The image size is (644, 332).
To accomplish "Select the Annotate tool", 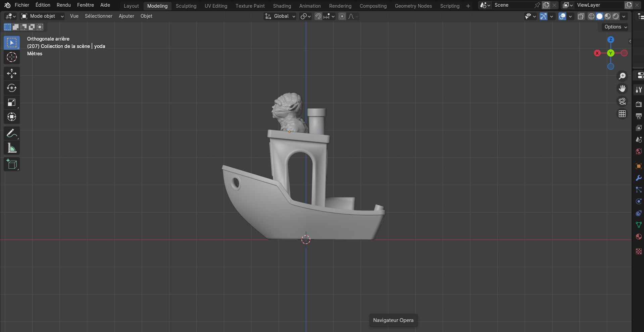I will click(12, 133).
